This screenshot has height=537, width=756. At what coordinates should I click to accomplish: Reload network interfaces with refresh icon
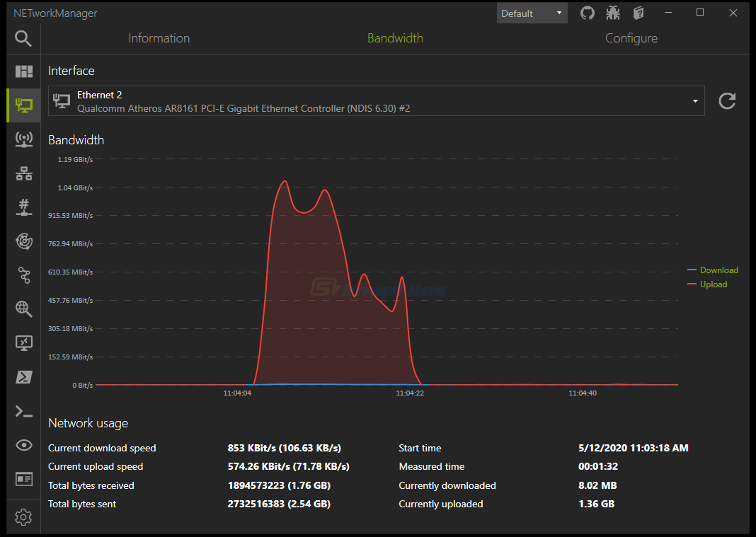pyautogui.click(x=727, y=100)
